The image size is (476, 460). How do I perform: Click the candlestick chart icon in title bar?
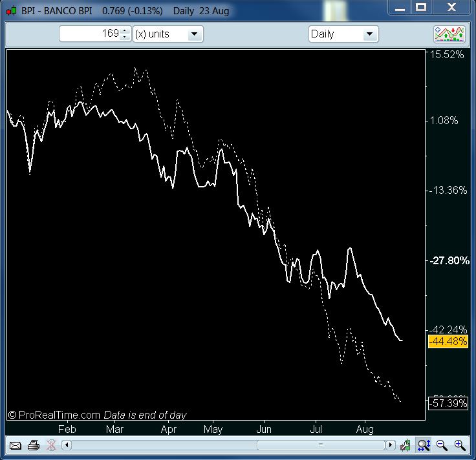(11, 11)
